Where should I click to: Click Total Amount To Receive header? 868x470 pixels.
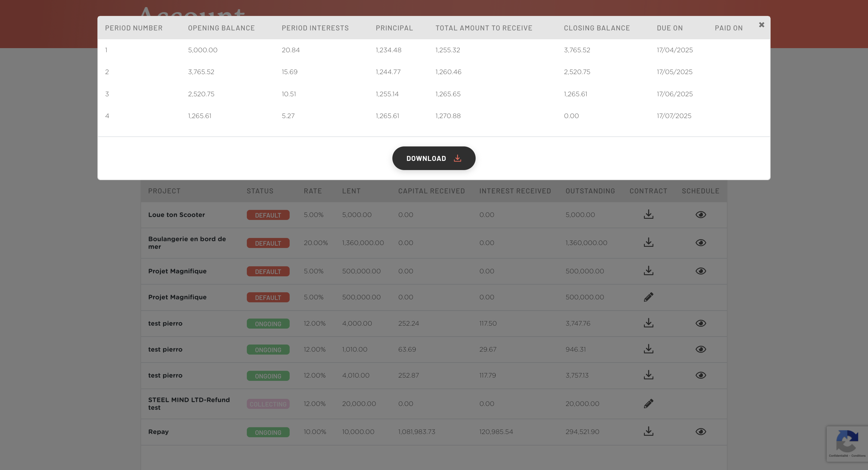tap(484, 28)
